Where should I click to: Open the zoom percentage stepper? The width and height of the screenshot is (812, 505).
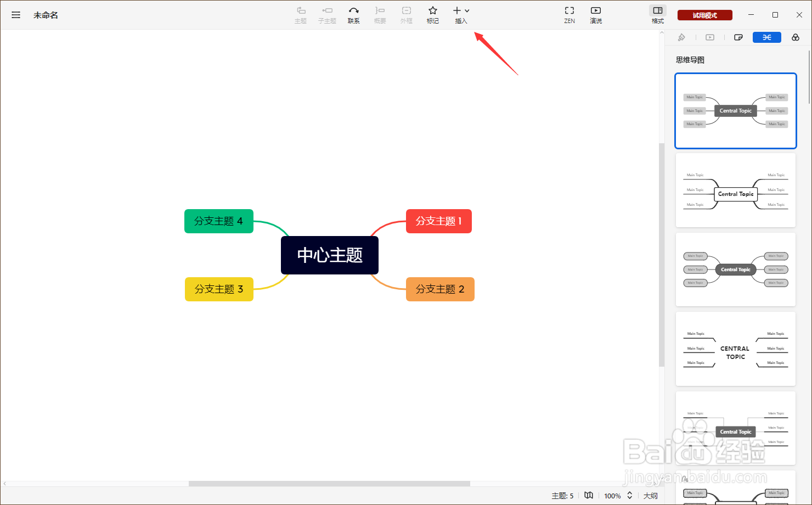tap(630, 495)
